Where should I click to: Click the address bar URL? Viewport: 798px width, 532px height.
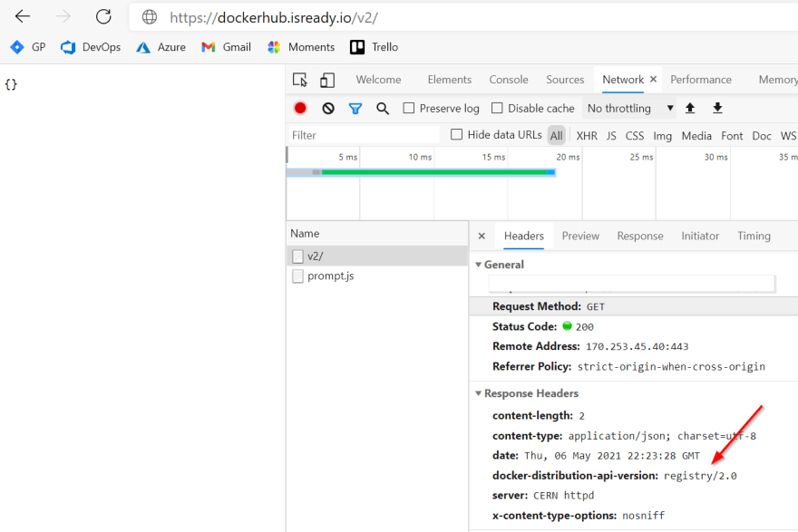[274, 18]
